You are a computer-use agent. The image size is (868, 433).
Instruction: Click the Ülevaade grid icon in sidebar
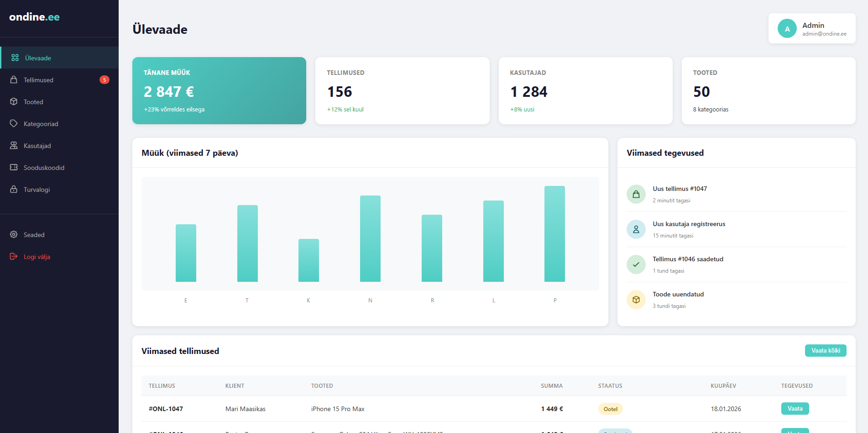click(x=15, y=58)
